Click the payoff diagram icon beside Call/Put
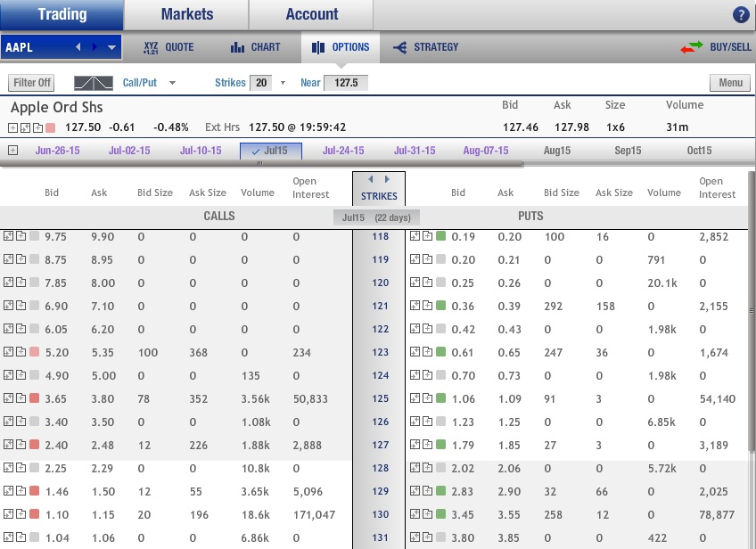 (94, 83)
